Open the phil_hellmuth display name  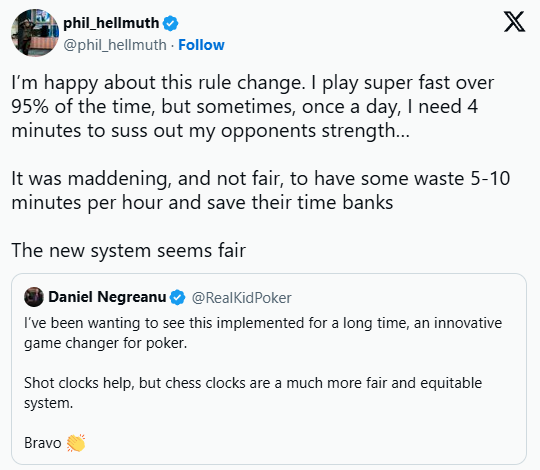pyautogui.click(x=111, y=23)
